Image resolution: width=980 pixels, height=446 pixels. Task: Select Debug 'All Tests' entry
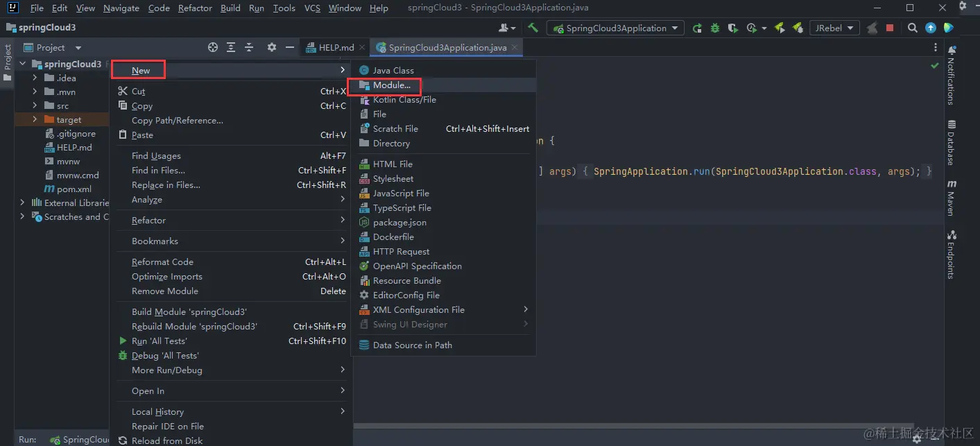coord(230,355)
